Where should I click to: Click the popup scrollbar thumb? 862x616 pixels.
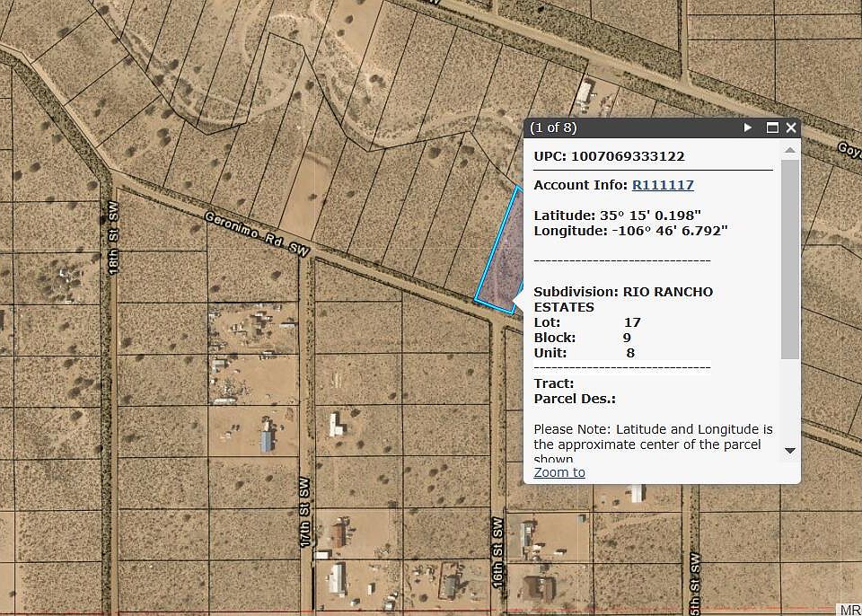pyautogui.click(x=790, y=259)
